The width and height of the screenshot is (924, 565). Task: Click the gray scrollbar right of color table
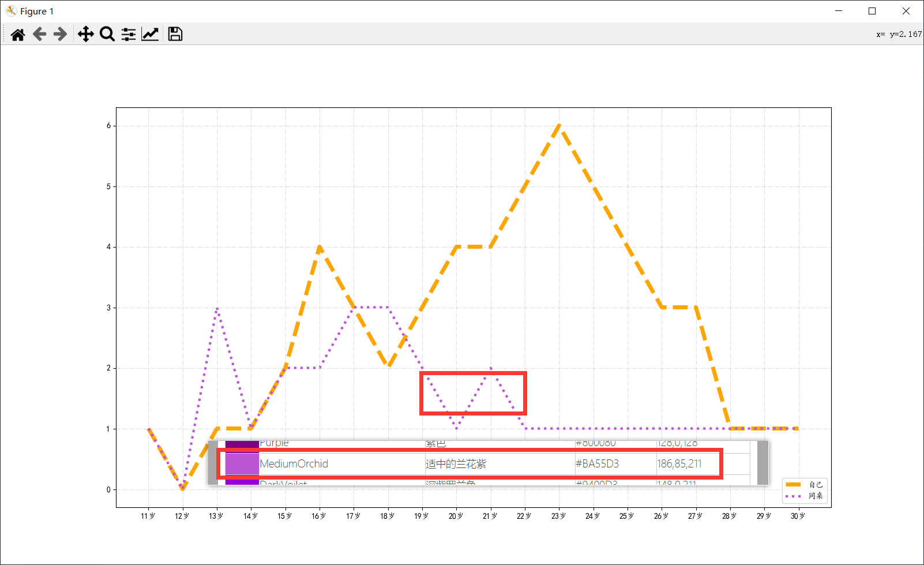763,463
